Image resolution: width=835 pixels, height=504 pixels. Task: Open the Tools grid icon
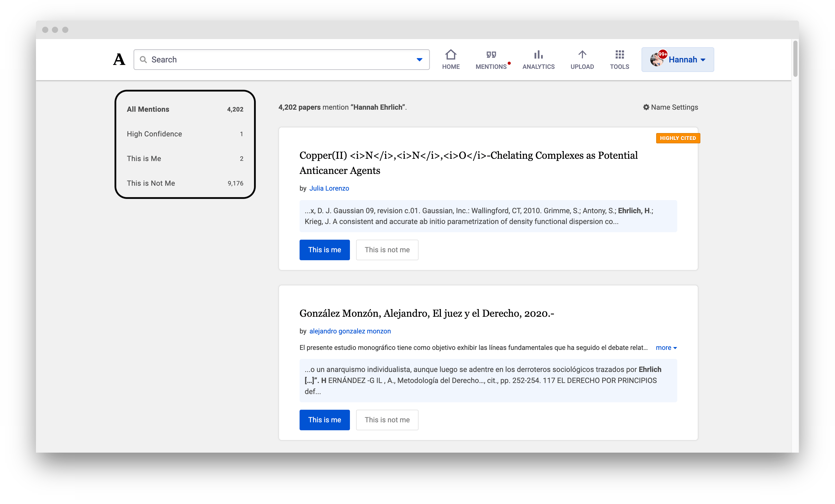pos(619,55)
